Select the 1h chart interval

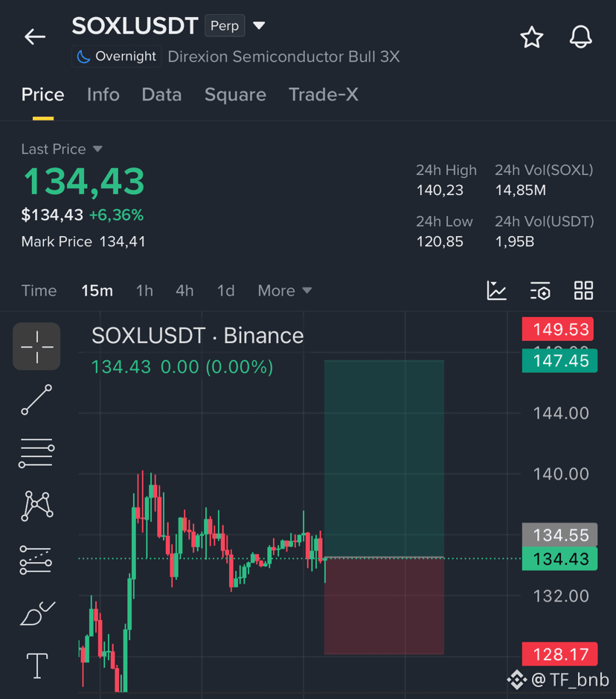pyautogui.click(x=144, y=290)
